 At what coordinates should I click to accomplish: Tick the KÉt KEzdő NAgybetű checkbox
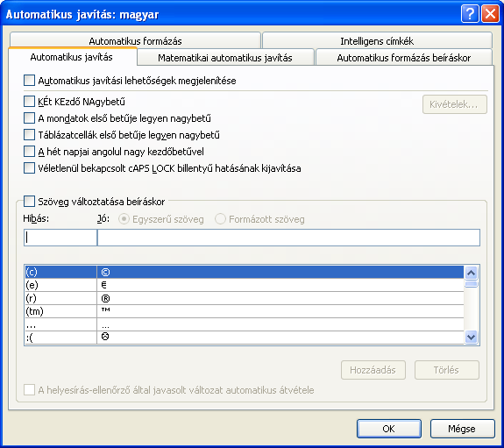coord(29,102)
